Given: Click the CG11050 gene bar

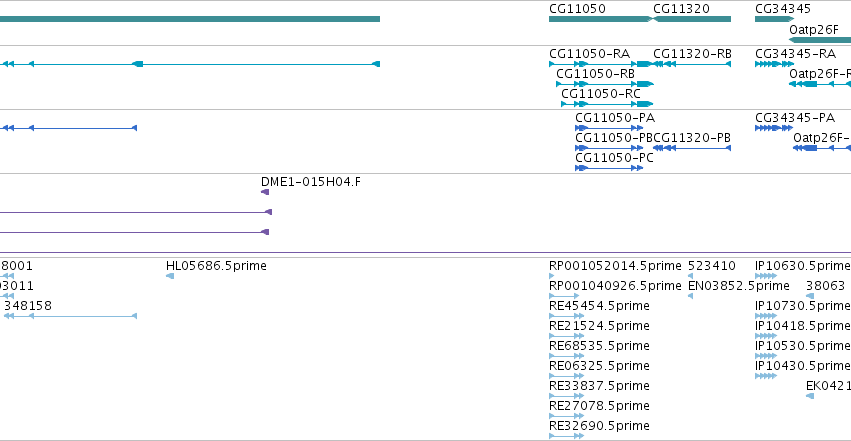Looking at the screenshot, I should point(600,19).
